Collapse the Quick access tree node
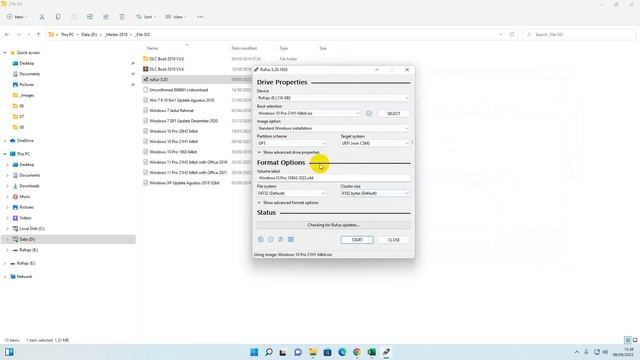Image resolution: width=640 pixels, height=360 pixels. 5,53
